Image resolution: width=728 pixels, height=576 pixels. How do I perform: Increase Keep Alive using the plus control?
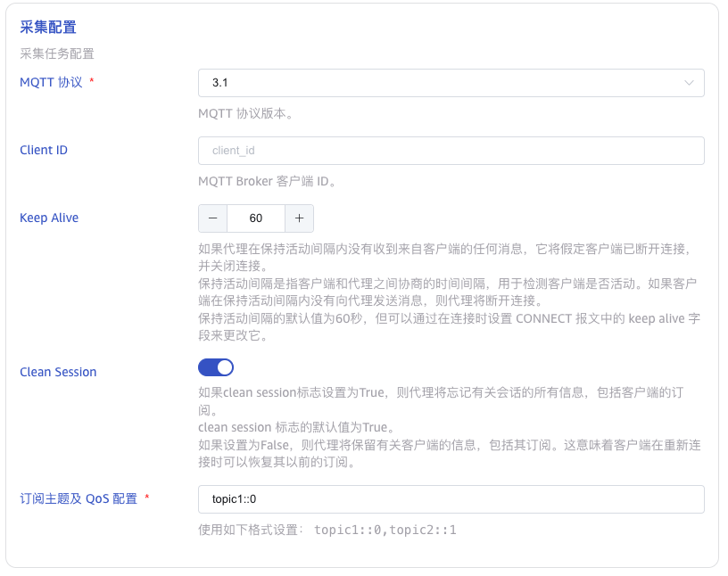(299, 218)
